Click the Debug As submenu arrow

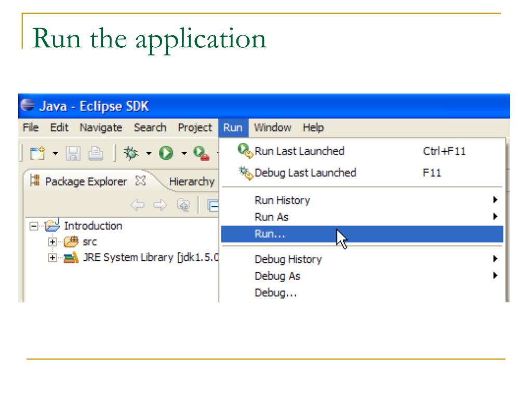[495, 275]
